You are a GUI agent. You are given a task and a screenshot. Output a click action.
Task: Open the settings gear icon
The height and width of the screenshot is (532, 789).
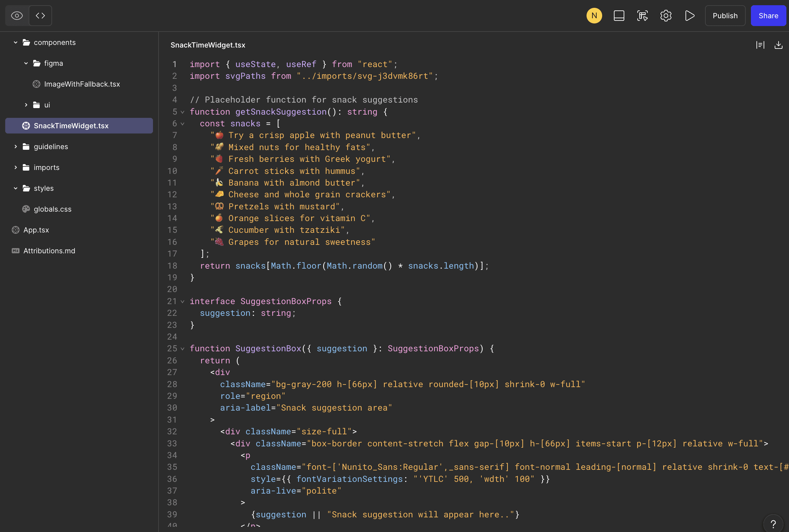[x=666, y=16]
